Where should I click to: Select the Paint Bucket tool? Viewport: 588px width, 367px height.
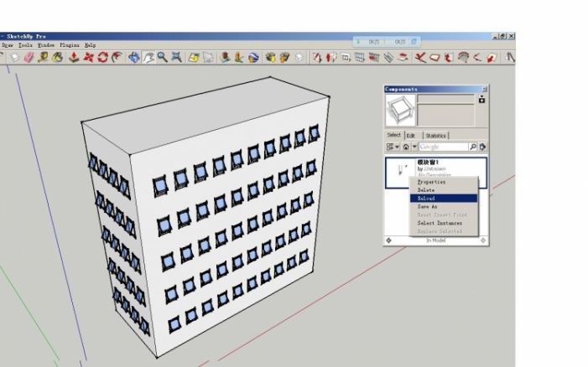[58, 58]
